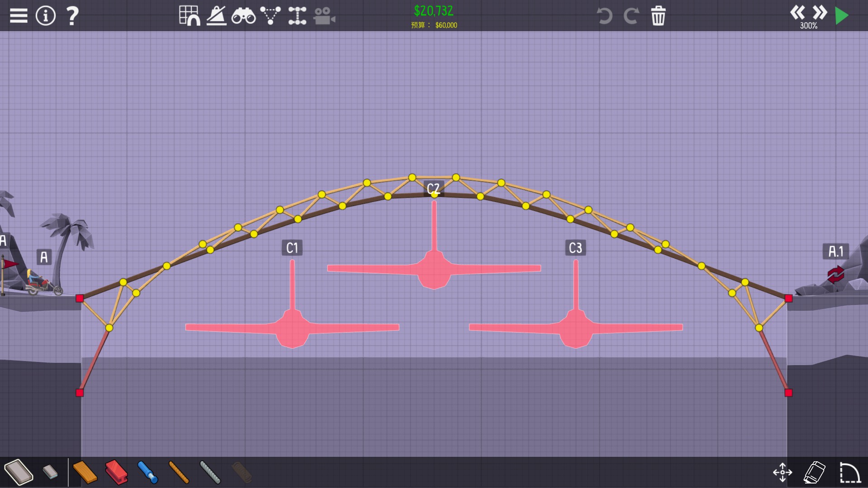Increase simulation speed with right chevrons
868x488 pixels.
820,13
